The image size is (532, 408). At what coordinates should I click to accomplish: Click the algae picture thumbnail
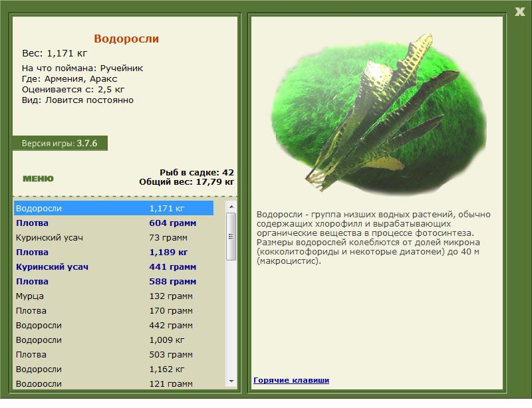pos(378,114)
